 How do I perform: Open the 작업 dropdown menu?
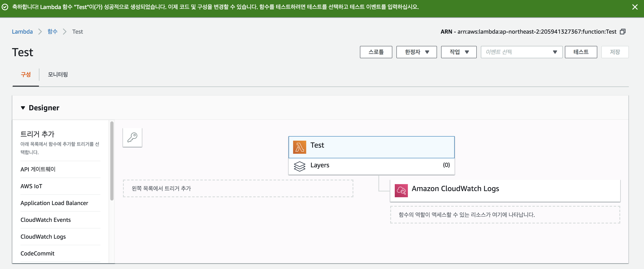click(459, 52)
